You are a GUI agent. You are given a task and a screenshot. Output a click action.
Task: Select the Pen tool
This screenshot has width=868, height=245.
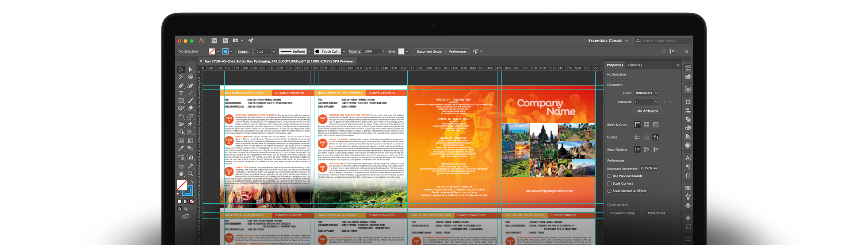181,85
